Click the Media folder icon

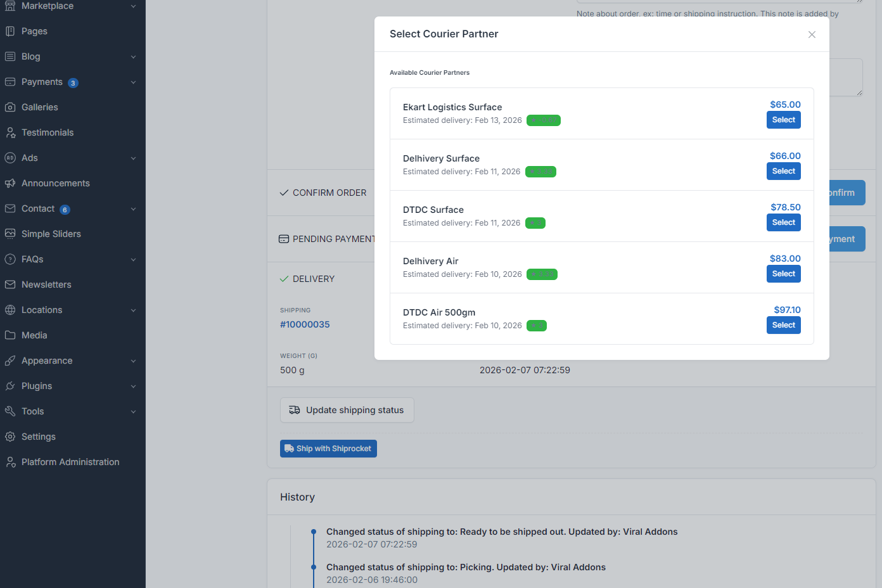click(10, 335)
